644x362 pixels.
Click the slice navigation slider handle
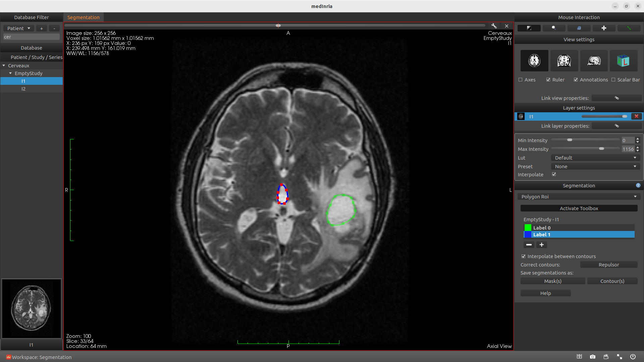click(x=278, y=25)
